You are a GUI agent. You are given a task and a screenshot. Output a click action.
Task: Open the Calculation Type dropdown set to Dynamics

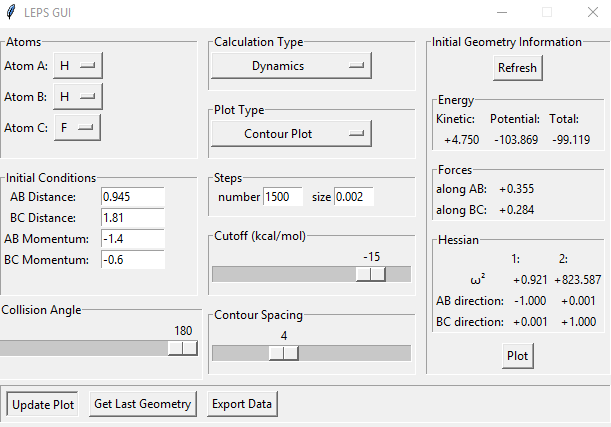point(291,66)
